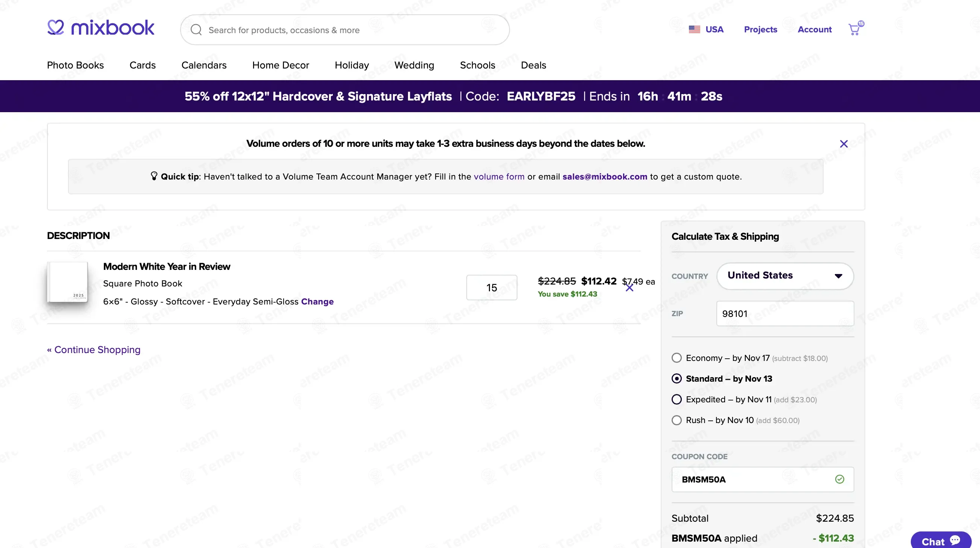
Task: Click the BMSM50A applied label
Action: coord(714,538)
